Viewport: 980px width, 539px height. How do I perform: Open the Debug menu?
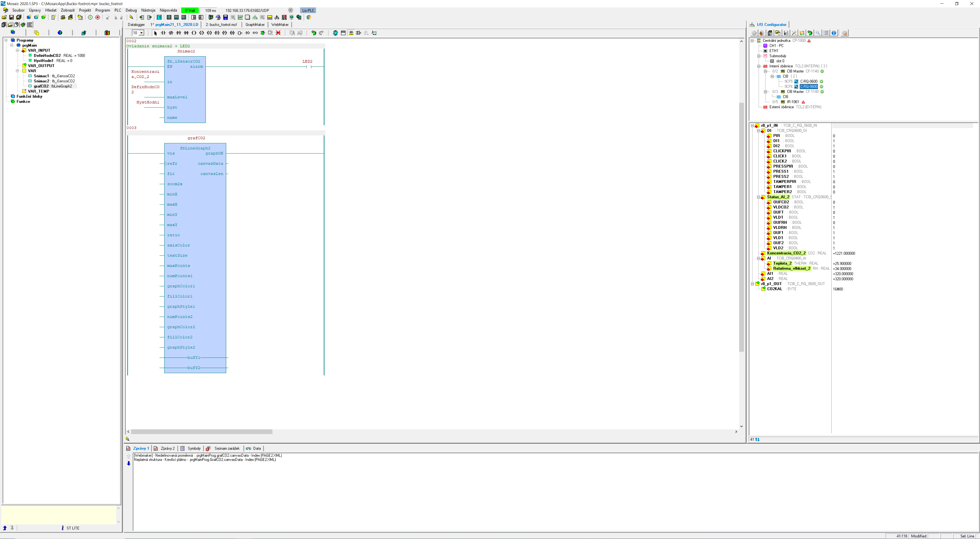click(x=131, y=10)
